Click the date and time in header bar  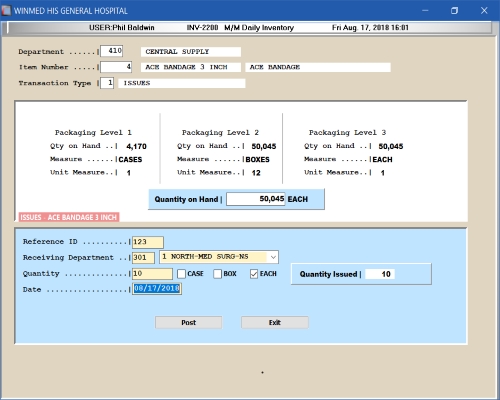click(x=370, y=28)
